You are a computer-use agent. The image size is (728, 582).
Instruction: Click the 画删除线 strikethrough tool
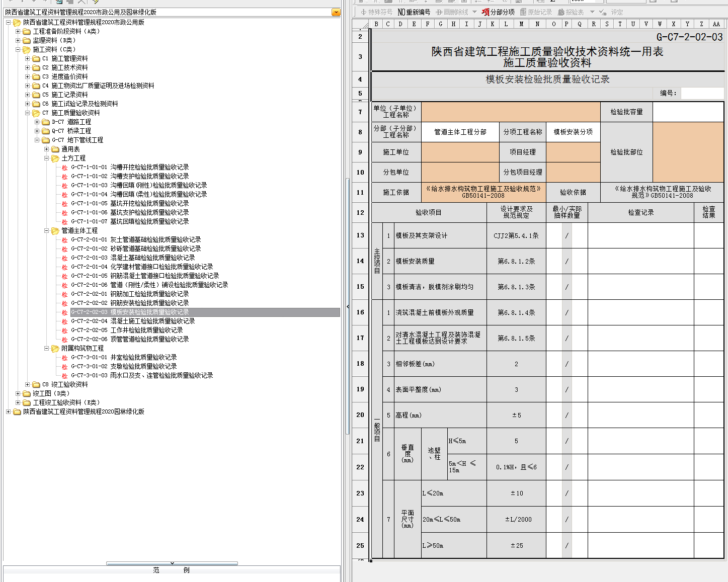(452, 12)
